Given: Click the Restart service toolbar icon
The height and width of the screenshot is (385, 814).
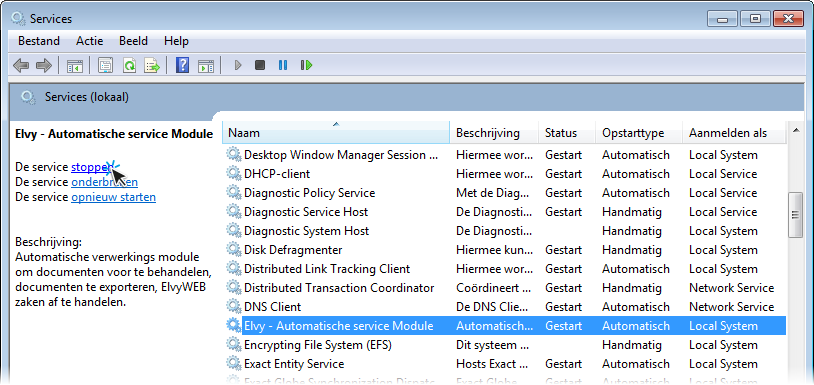Looking at the screenshot, I should click(306, 65).
